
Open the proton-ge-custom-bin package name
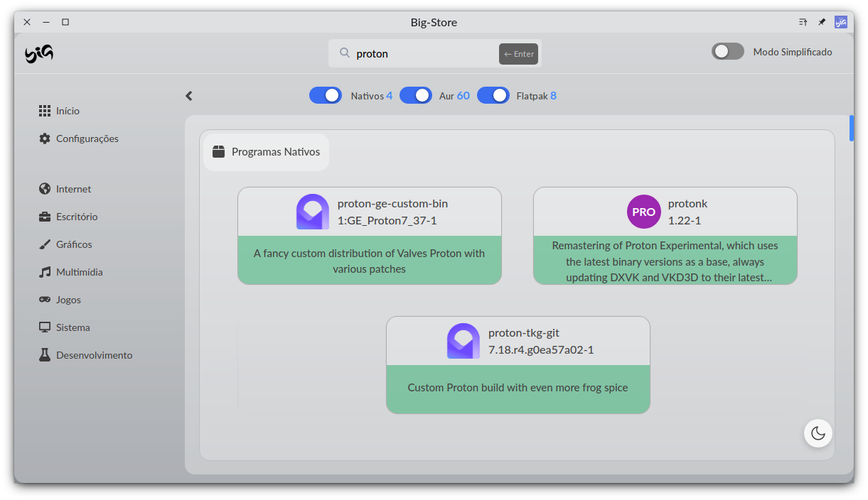coord(392,204)
